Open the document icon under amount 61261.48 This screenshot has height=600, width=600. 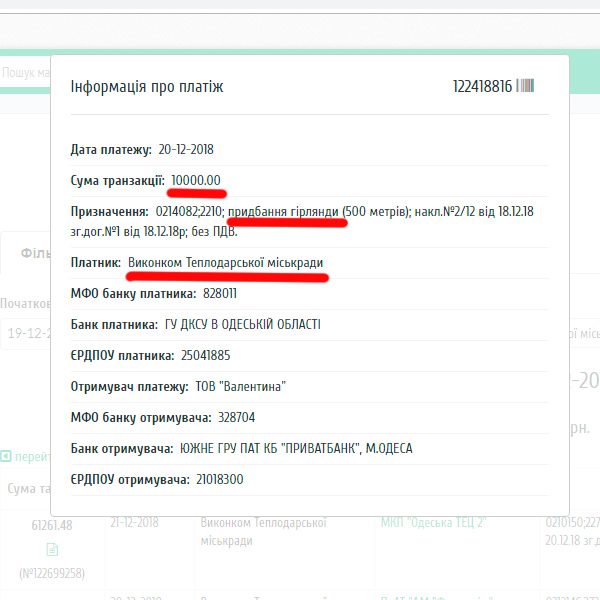(52, 549)
